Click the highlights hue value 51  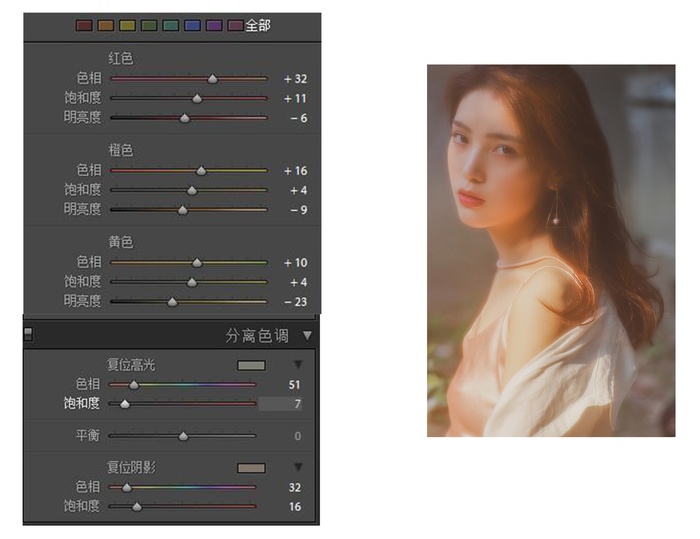tap(294, 385)
